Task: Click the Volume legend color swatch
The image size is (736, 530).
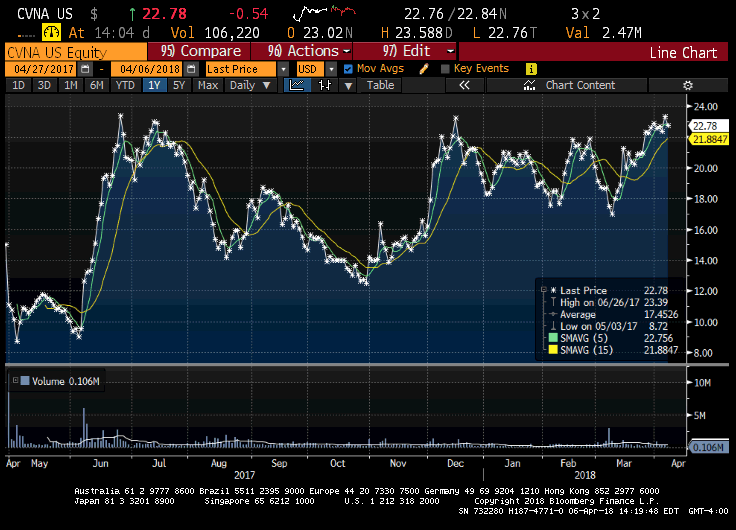Action: tap(25, 380)
